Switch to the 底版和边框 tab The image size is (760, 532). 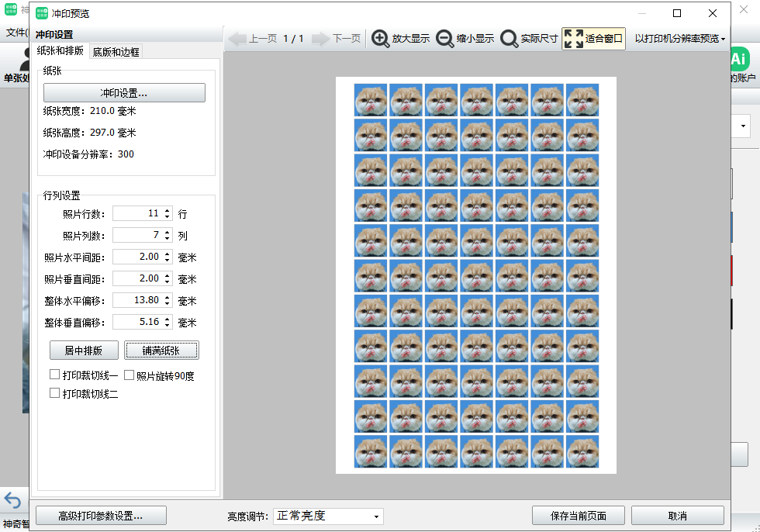(x=116, y=52)
